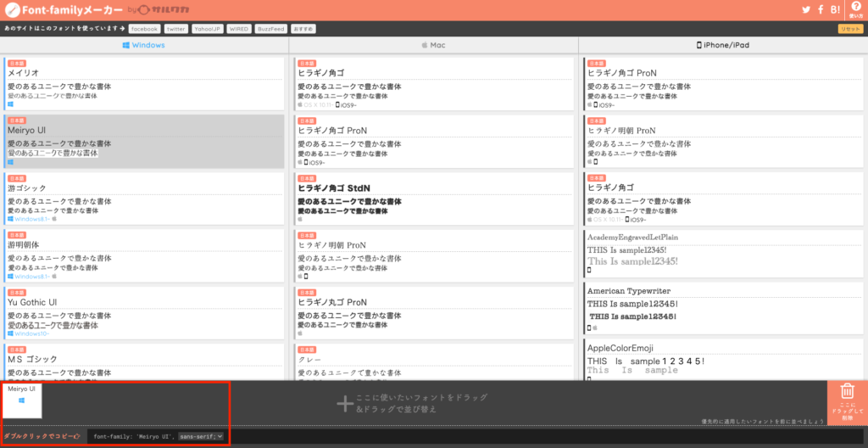This screenshot has width=868, height=448.
Task: Click the Meiryo UI chip in the selection tray
Action: coord(22,400)
